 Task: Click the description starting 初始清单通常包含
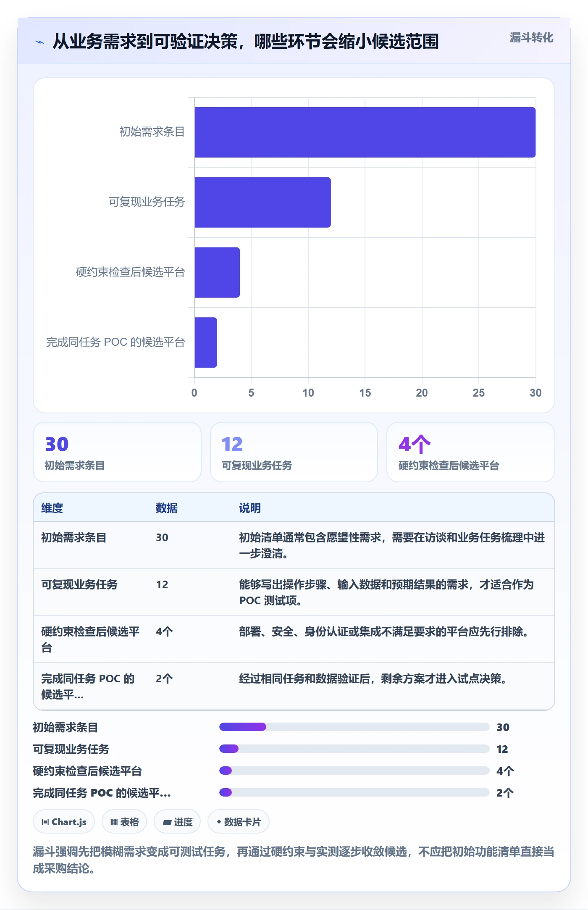[x=392, y=545]
